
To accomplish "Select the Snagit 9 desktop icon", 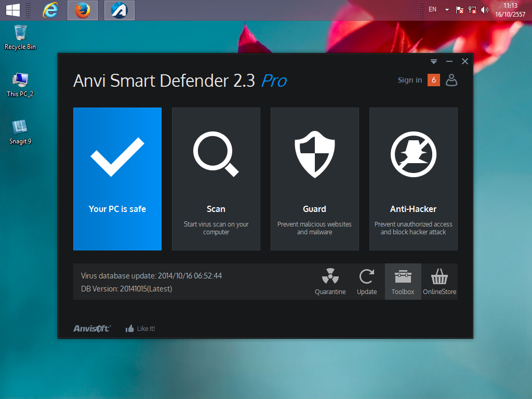I will [x=20, y=132].
